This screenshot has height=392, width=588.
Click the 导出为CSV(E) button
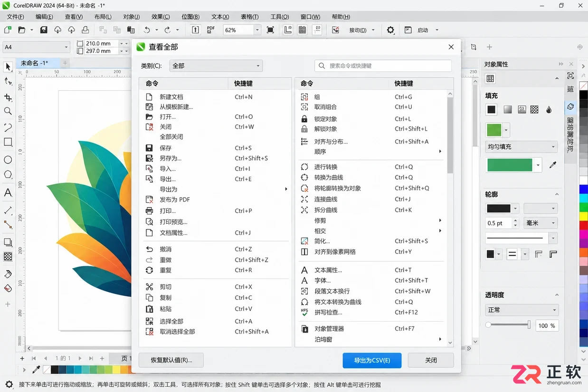tap(372, 360)
